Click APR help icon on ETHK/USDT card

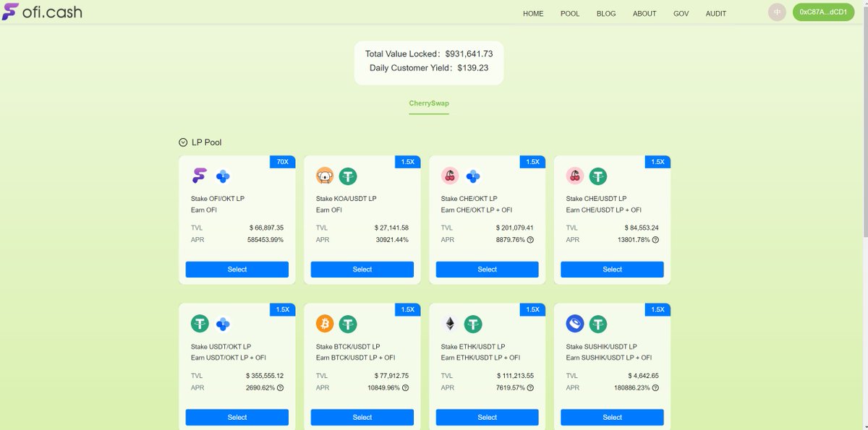(530, 388)
